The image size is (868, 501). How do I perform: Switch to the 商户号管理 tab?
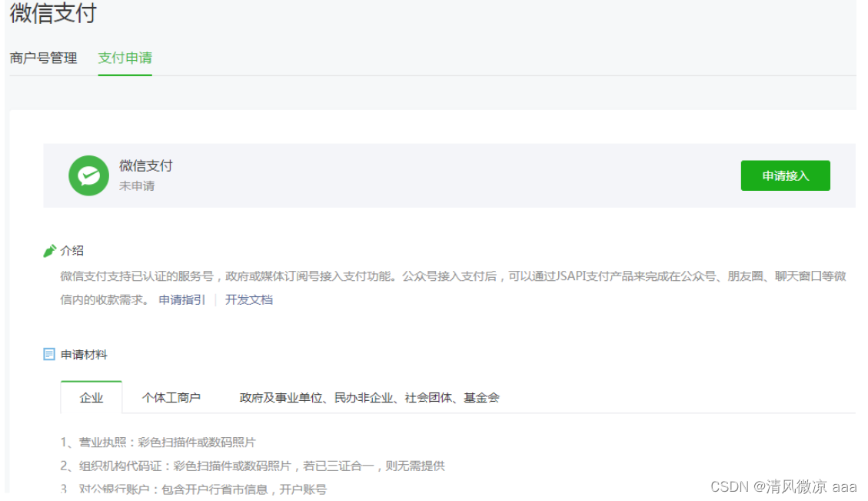pos(43,58)
